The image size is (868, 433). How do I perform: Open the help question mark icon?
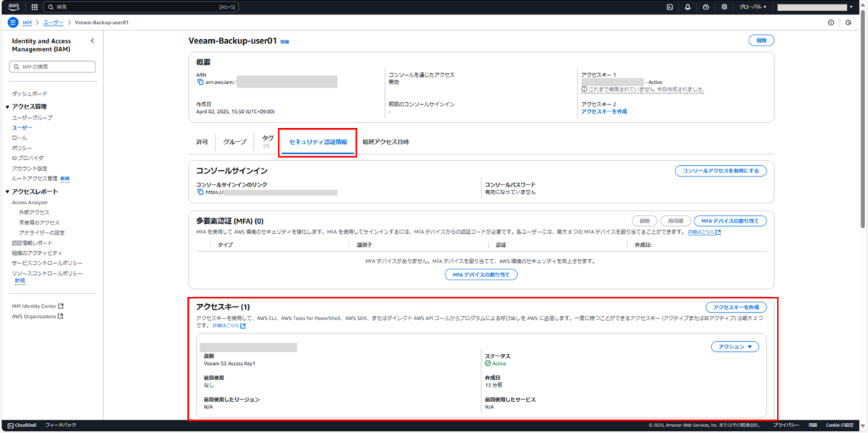pos(706,7)
